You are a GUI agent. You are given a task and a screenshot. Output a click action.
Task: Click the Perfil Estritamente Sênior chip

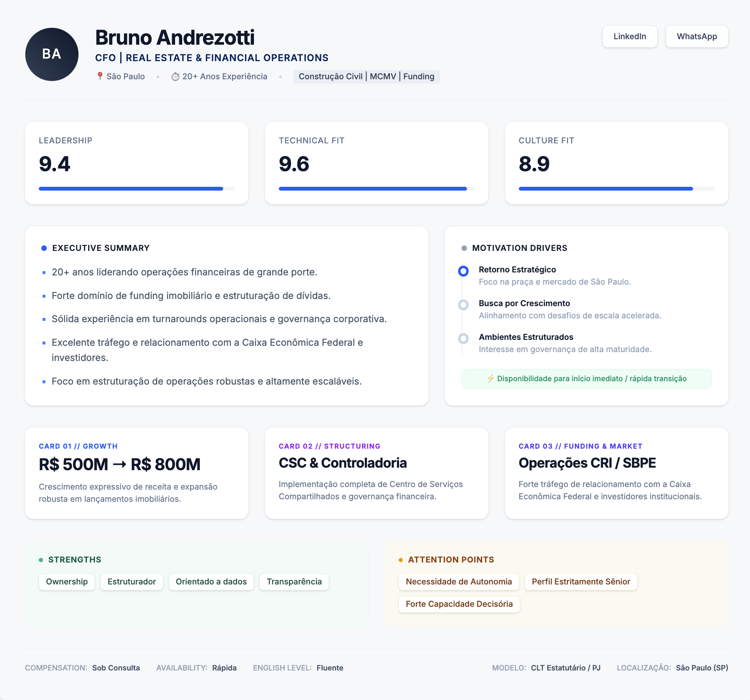coord(581,582)
